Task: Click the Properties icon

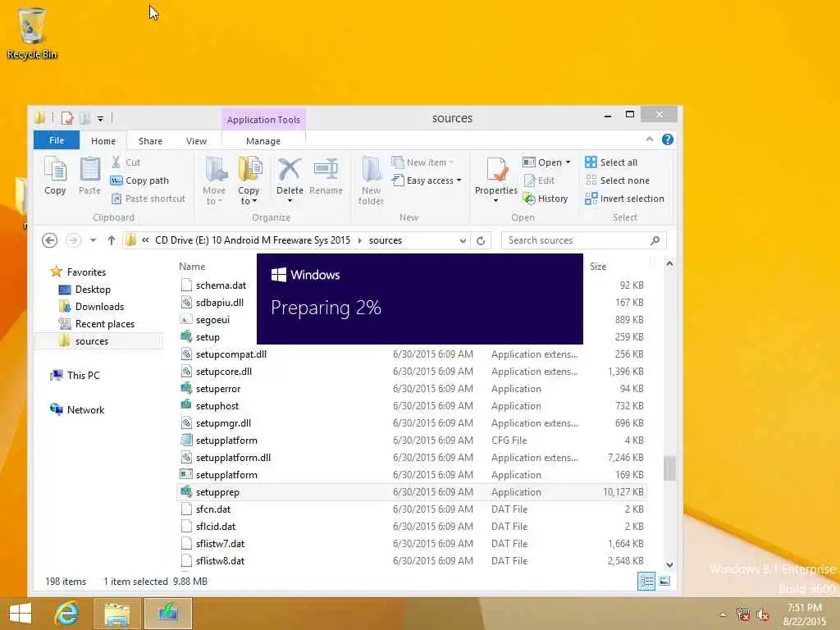Action: [x=496, y=171]
